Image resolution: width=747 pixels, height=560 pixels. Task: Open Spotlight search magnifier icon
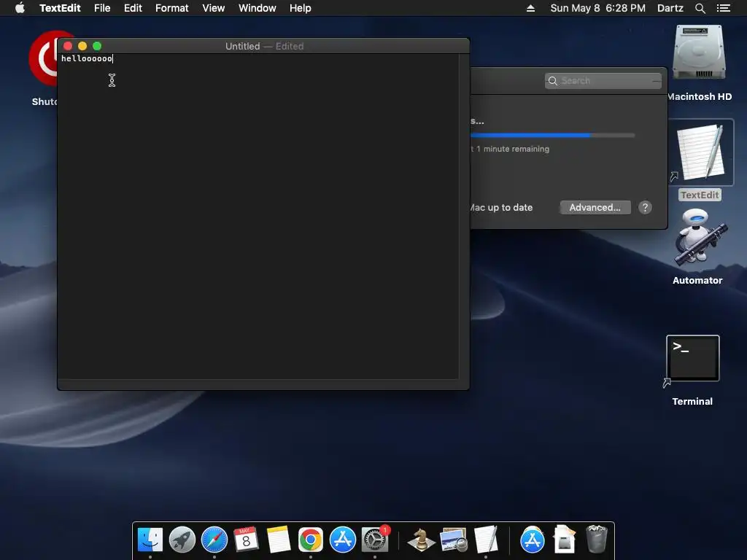pyautogui.click(x=700, y=8)
